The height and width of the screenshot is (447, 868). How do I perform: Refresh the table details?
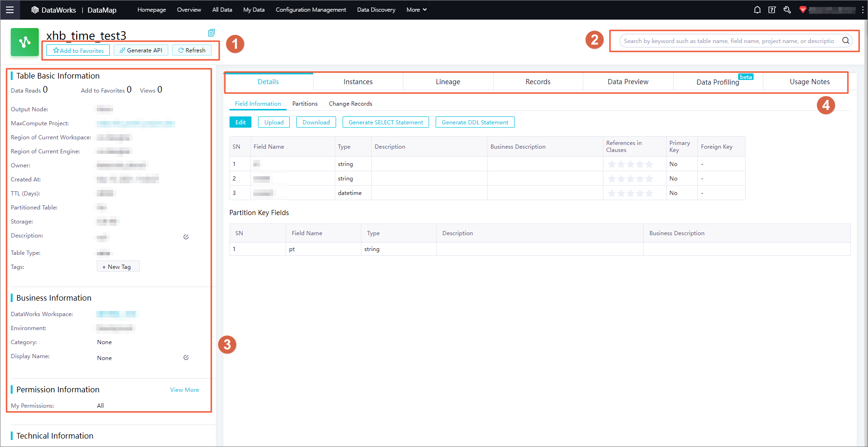click(x=192, y=50)
